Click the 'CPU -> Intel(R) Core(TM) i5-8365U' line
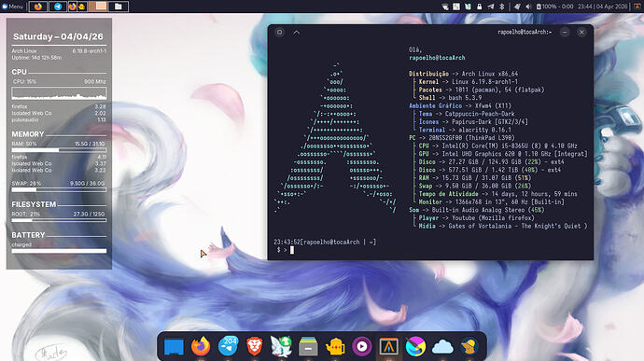Viewport: 644px width, 361px height. [497, 146]
